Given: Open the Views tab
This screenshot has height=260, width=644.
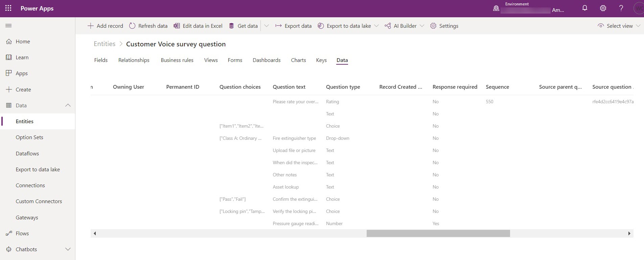Looking at the screenshot, I should click(x=211, y=60).
